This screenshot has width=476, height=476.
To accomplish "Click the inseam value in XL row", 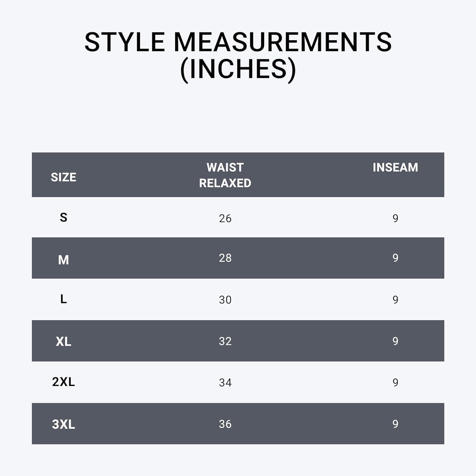I will 395,341.
